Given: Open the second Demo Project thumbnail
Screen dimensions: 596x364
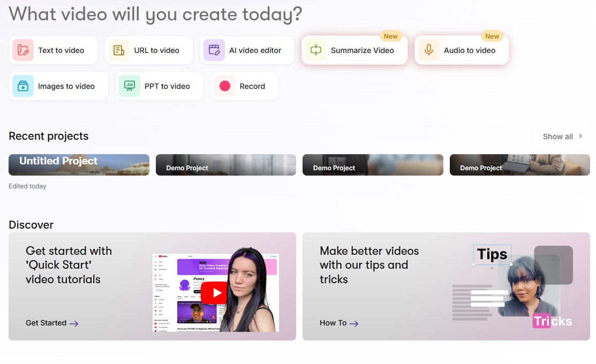Looking at the screenshot, I should point(373,165).
